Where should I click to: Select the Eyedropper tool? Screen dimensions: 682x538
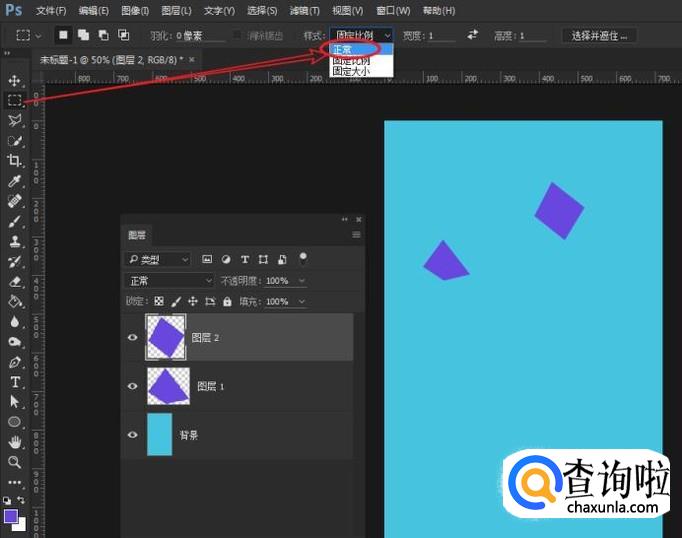click(14, 181)
